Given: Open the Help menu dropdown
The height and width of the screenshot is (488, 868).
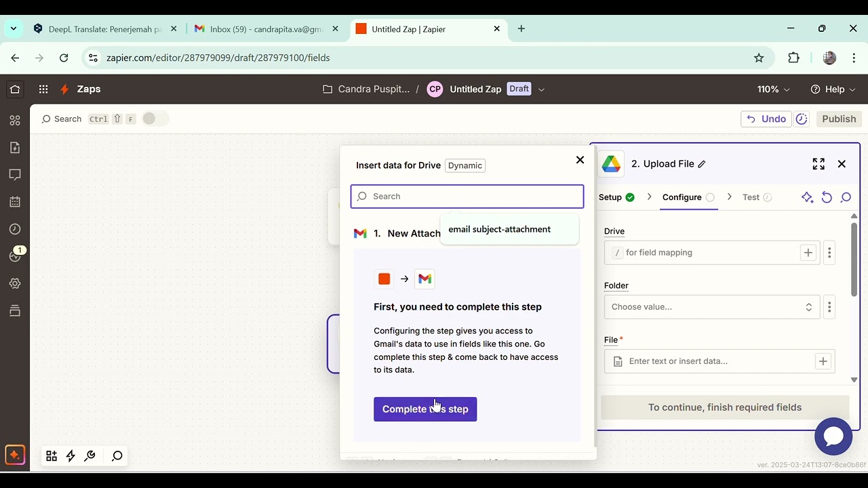Looking at the screenshot, I should click(834, 89).
